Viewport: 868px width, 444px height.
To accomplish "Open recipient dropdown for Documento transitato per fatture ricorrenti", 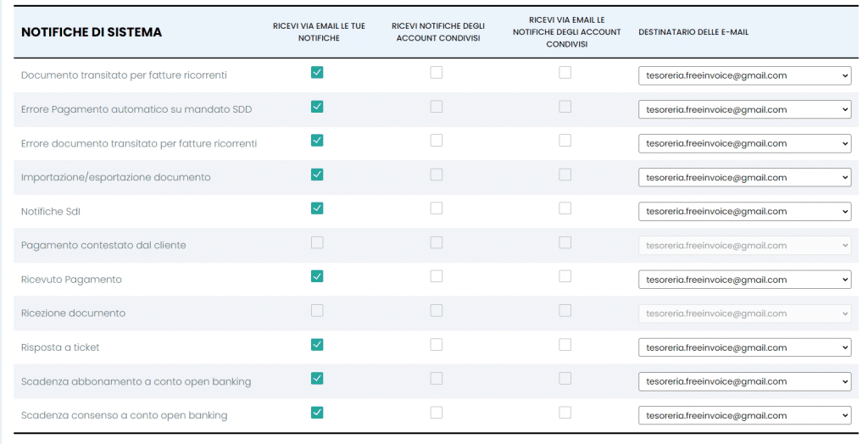I will coord(744,76).
